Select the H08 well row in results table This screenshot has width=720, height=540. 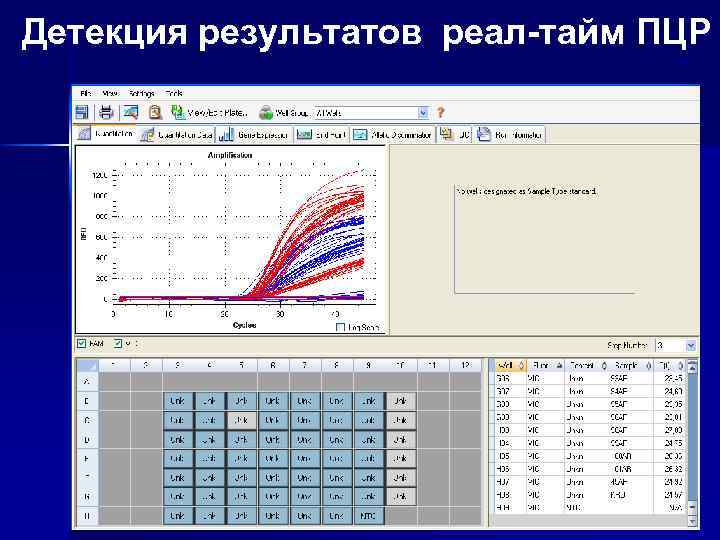590,495
